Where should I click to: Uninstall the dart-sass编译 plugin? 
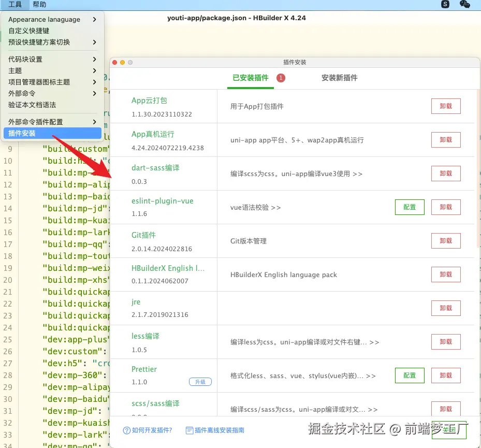coord(446,174)
